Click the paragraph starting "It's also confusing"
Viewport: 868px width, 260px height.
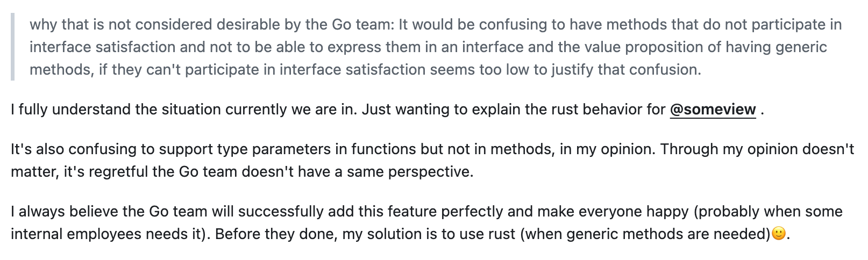[x=432, y=161]
